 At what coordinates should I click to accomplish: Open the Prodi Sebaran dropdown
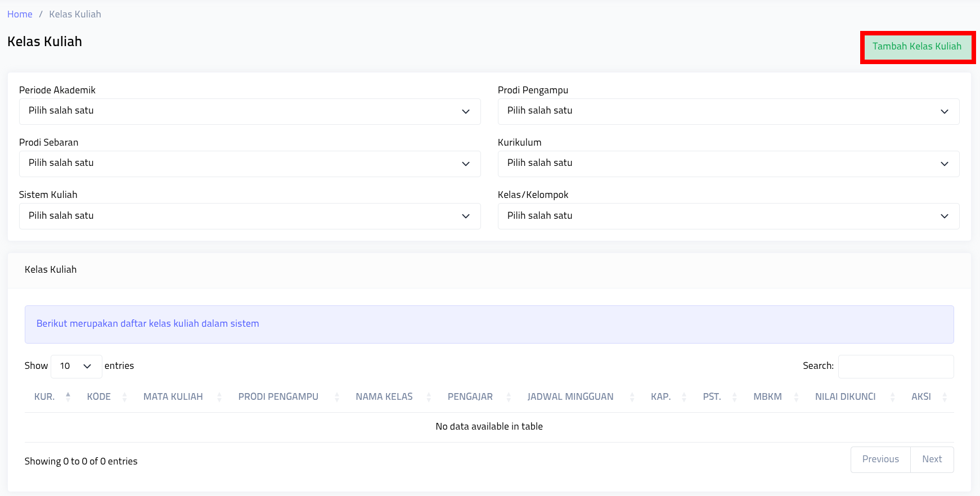pyautogui.click(x=249, y=164)
